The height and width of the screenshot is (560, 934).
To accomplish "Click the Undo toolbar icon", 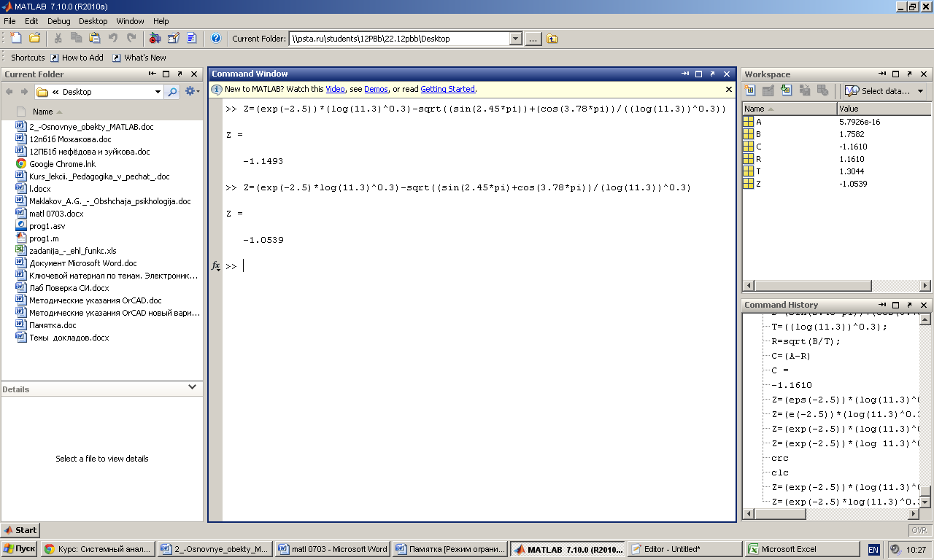I will [x=113, y=39].
